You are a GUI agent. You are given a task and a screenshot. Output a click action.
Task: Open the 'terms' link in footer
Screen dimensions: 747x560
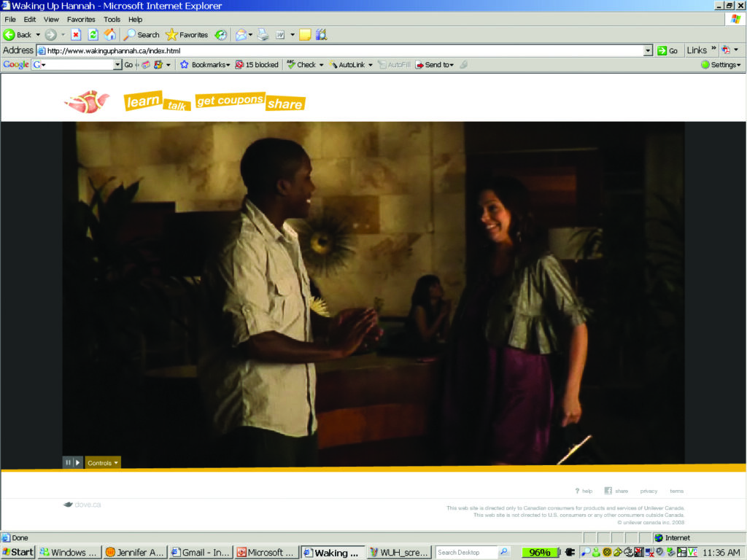click(676, 491)
